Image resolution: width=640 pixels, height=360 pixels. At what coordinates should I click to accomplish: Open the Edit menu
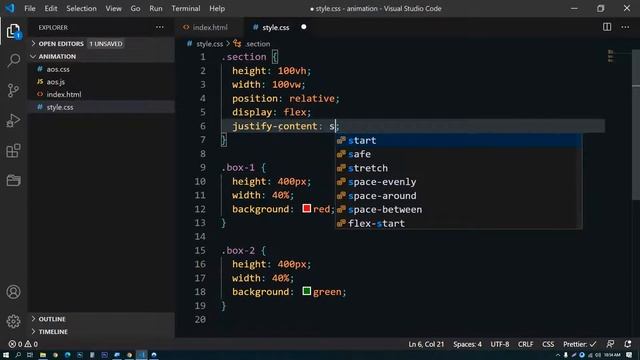point(51,8)
